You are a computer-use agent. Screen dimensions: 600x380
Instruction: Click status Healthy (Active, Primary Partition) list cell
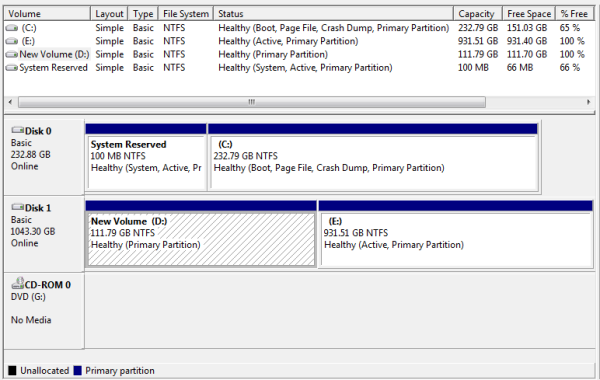pyautogui.click(x=288, y=41)
